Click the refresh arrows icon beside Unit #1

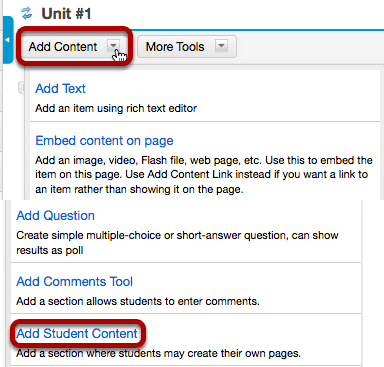[26, 13]
